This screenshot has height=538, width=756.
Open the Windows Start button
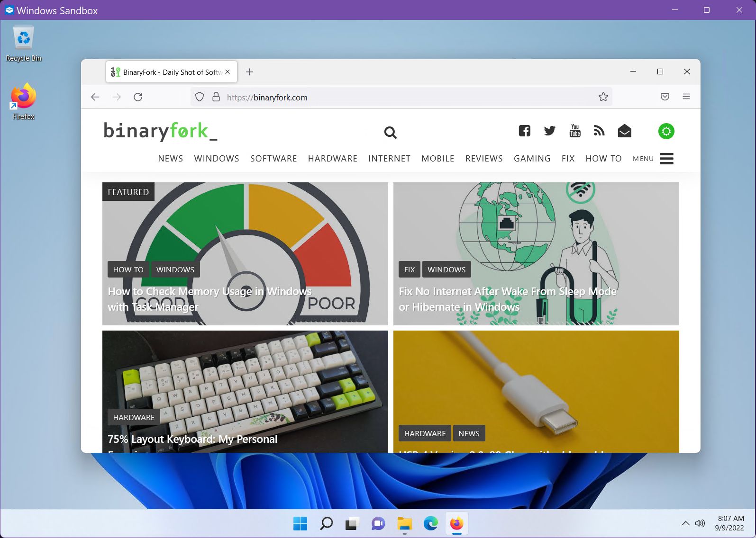point(300,523)
